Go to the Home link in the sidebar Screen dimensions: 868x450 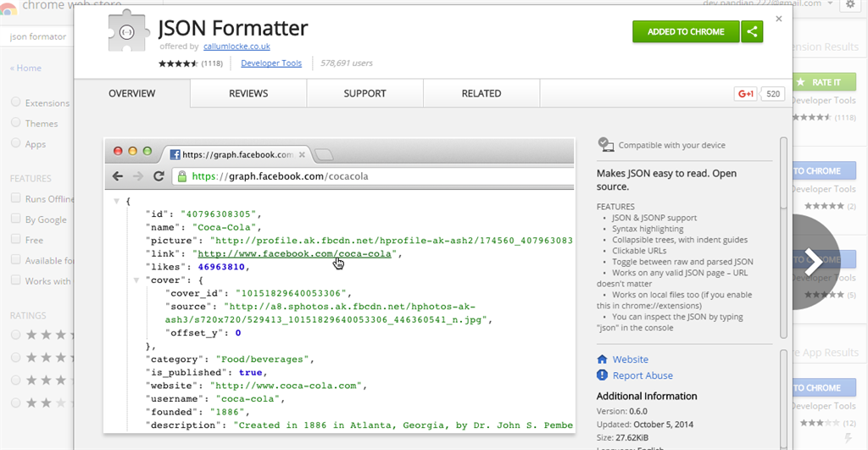click(25, 68)
